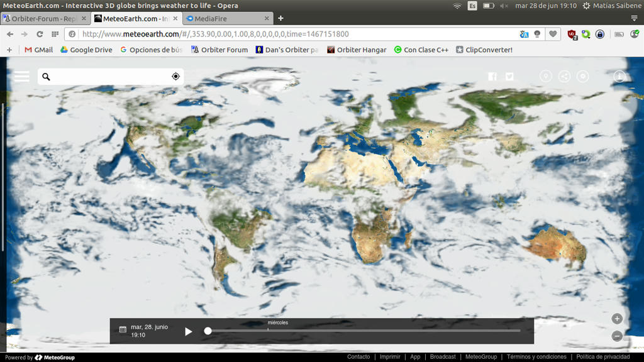
Task: Select the MeteoEarth.com tab
Action: pos(136,18)
